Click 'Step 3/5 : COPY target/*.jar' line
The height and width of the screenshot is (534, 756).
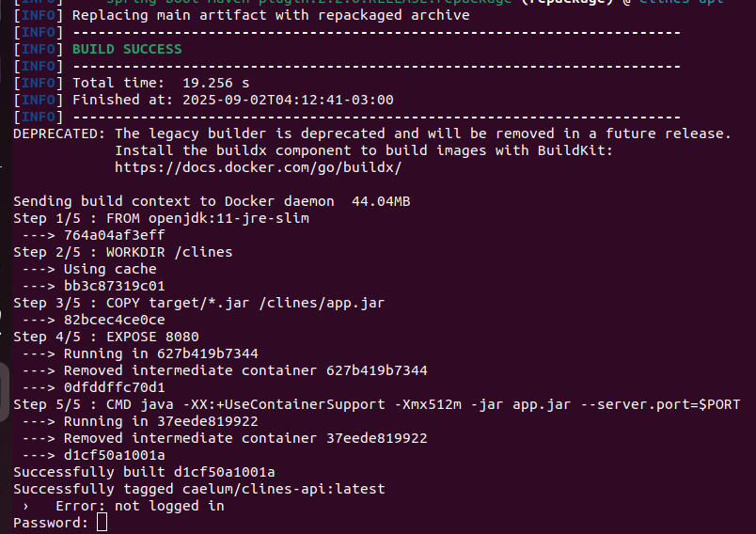point(199,303)
